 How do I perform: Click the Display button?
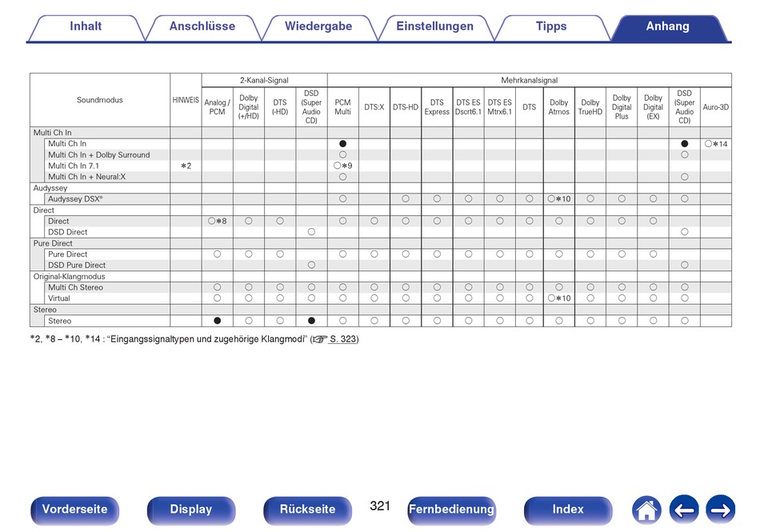coord(191,510)
